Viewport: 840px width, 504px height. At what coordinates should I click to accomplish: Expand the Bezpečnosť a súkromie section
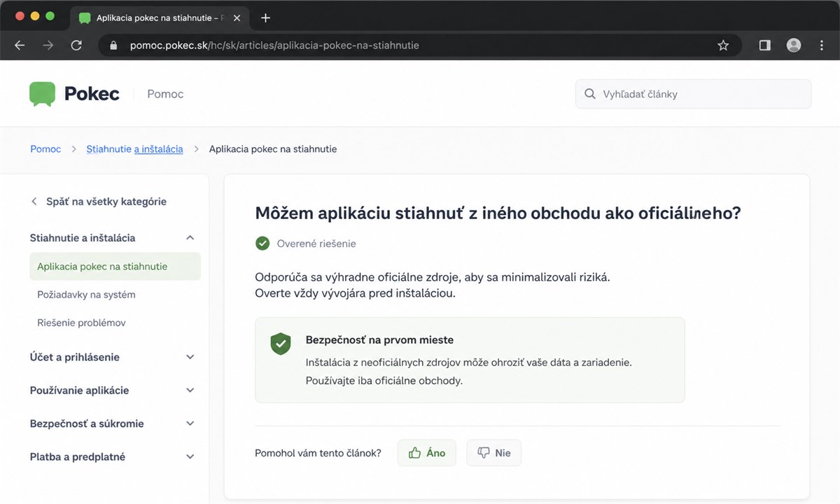[190, 423]
